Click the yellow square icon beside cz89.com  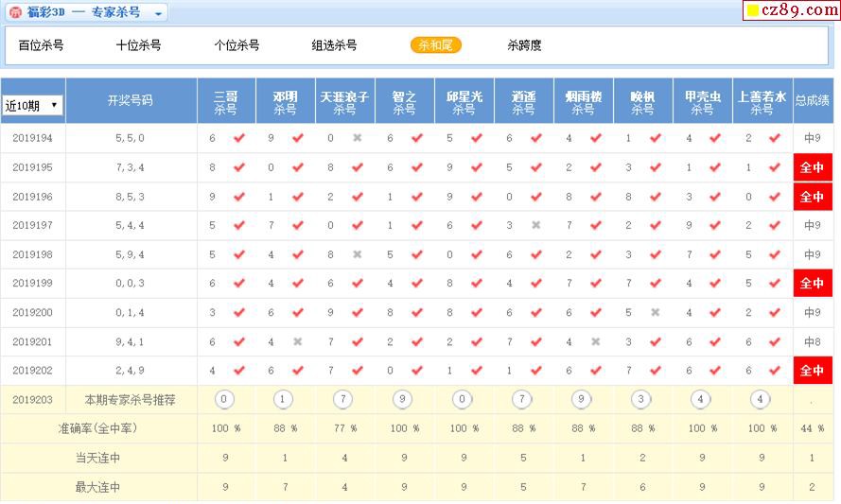point(753,10)
